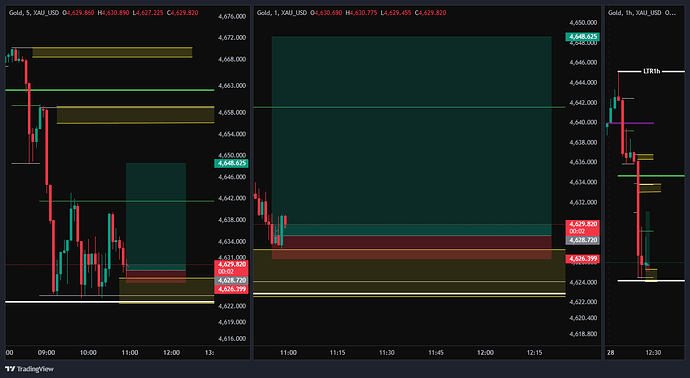Screen dimensions: 690x378
Task: Click 4,636.000 on 1-minute price axis
Action: pyautogui.click(x=583, y=162)
